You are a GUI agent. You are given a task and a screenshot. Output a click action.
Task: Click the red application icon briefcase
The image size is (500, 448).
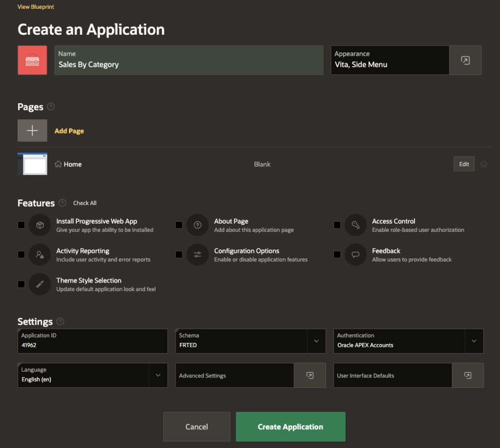click(x=32, y=60)
